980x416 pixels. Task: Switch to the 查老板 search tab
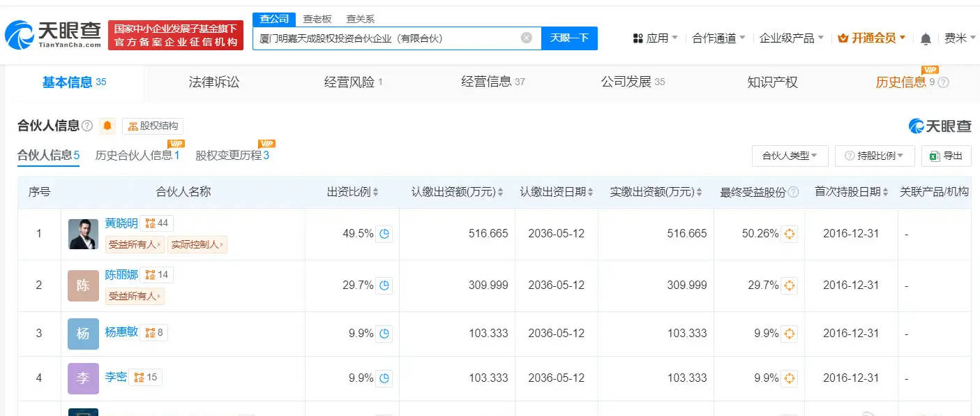(x=318, y=19)
